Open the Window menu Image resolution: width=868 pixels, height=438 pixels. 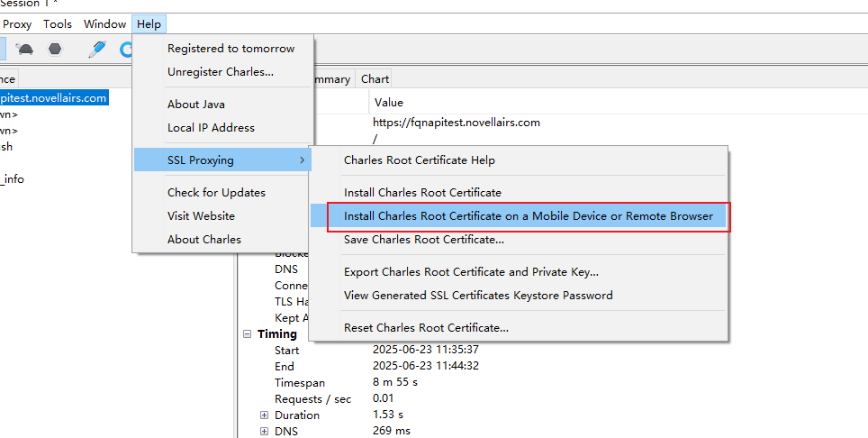tap(104, 24)
